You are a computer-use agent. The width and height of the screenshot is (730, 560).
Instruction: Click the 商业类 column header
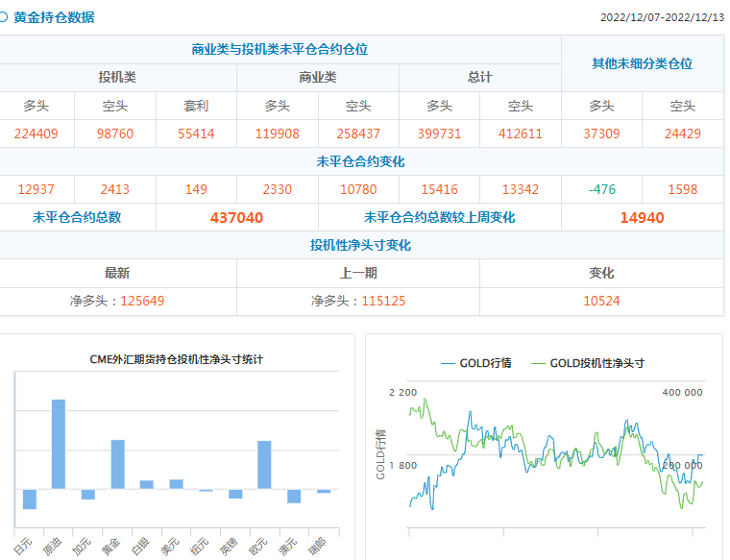[x=318, y=77]
